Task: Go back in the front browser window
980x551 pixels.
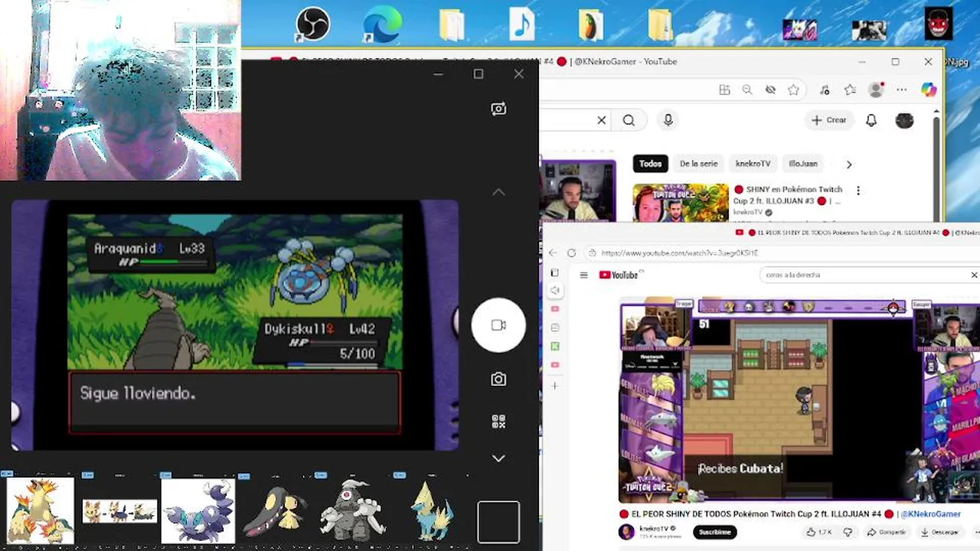Action: (553, 253)
